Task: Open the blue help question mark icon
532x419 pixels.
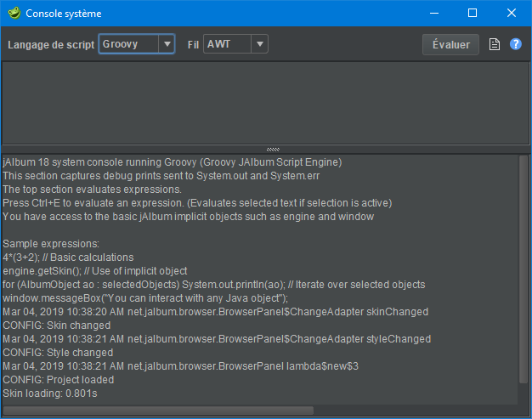Action: pos(515,44)
